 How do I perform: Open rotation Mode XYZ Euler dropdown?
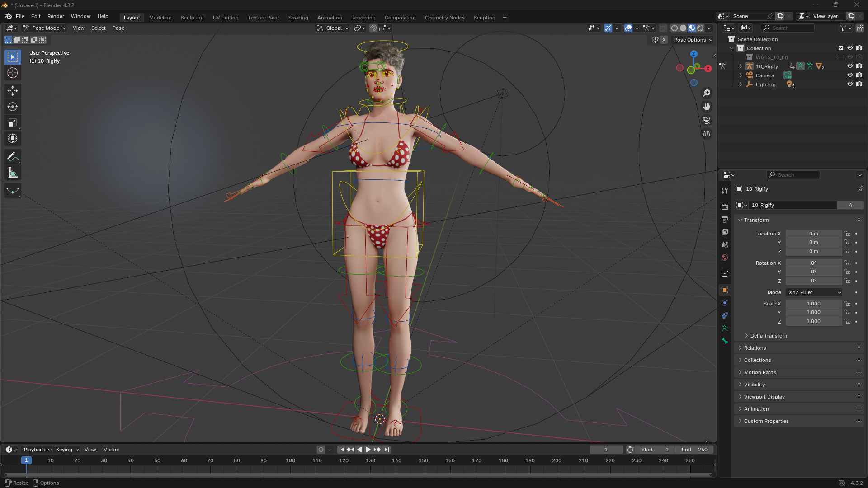pyautogui.click(x=814, y=292)
